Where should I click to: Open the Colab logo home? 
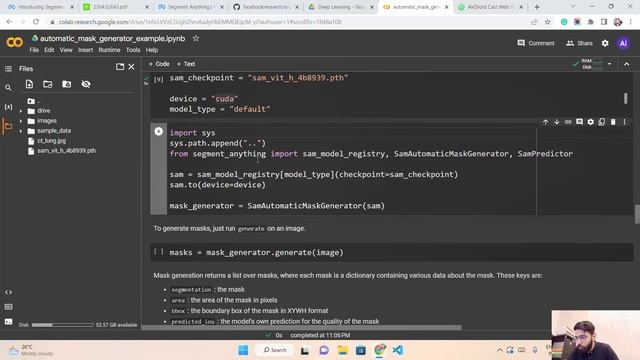14,42
